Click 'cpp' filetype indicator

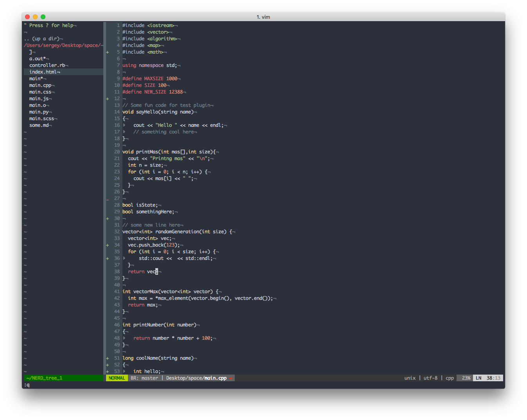450,378
